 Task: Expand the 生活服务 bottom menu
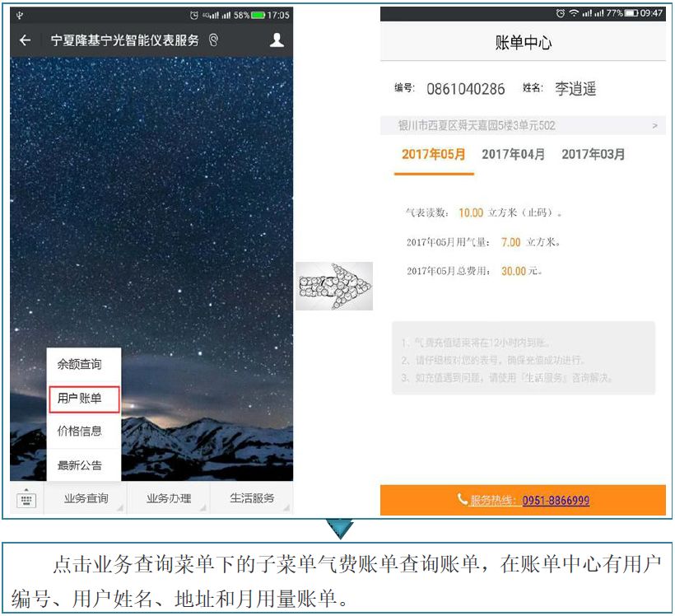click(251, 499)
